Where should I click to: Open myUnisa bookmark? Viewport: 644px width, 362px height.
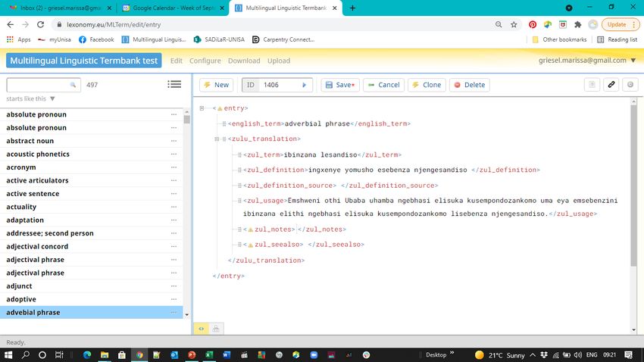[x=55, y=39]
